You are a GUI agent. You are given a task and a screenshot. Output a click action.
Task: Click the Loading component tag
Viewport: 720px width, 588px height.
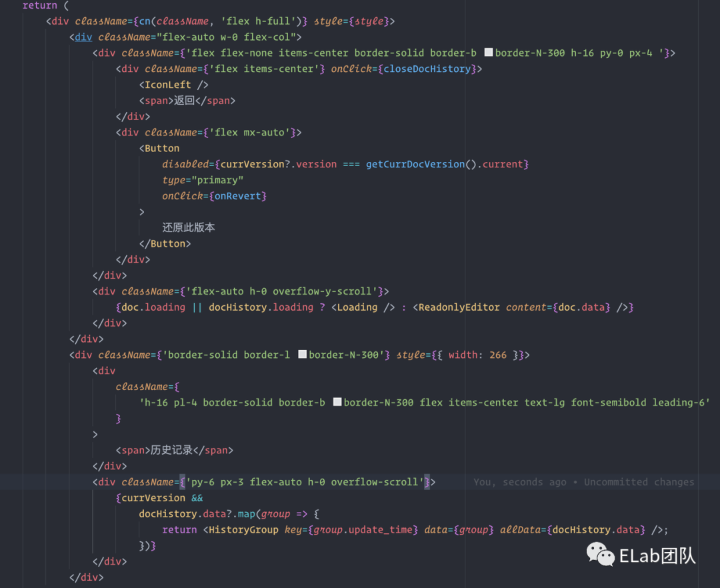click(363, 307)
